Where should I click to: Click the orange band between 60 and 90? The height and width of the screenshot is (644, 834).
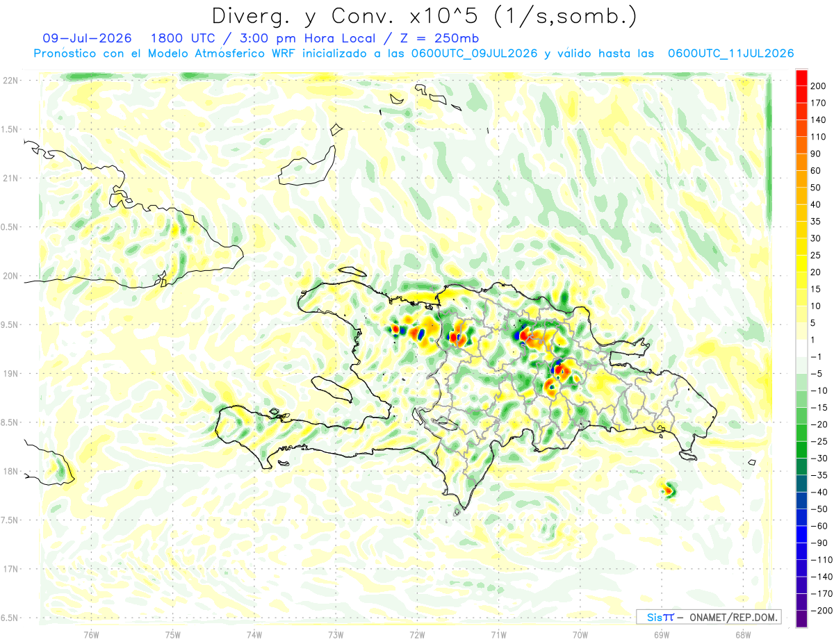coord(801,162)
